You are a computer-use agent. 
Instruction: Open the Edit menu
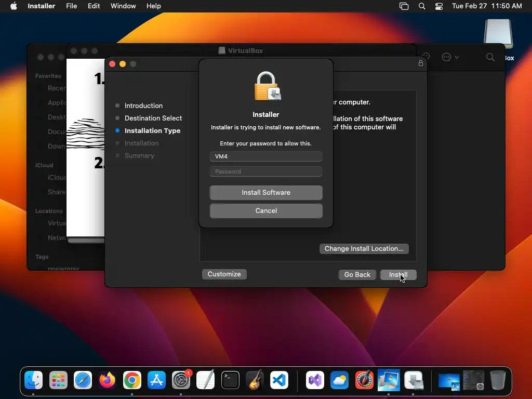tap(94, 6)
